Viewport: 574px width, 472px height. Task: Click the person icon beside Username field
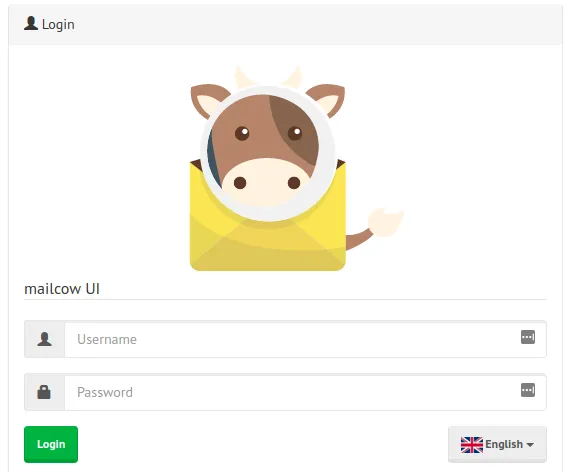click(x=44, y=339)
